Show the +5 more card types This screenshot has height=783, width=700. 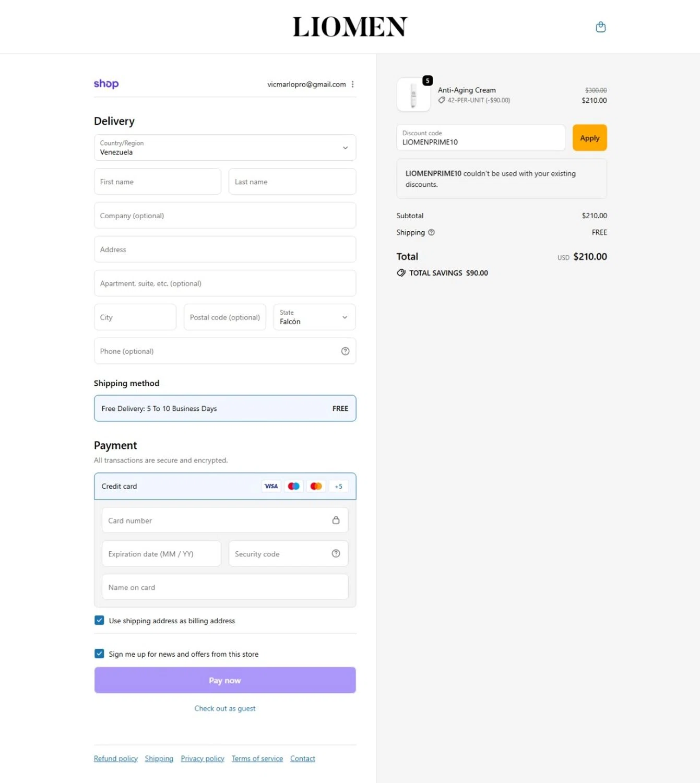pyautogui.click(x=339, y=486)
